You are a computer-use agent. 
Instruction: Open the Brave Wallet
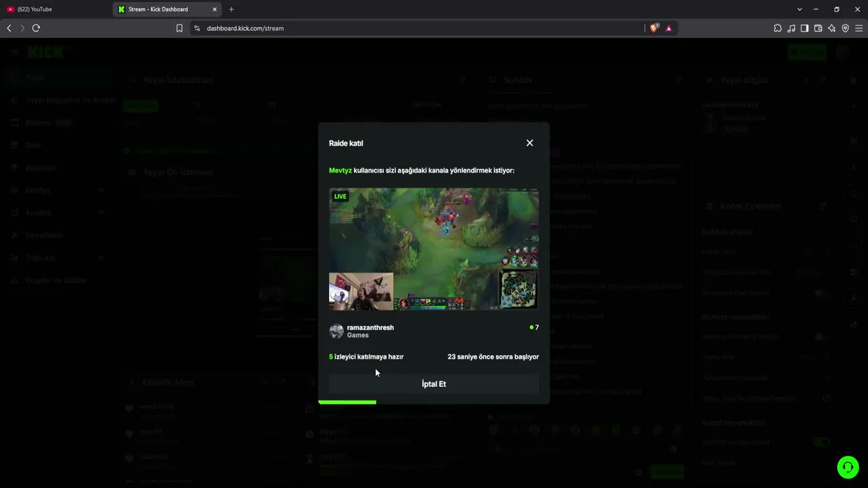818,28
